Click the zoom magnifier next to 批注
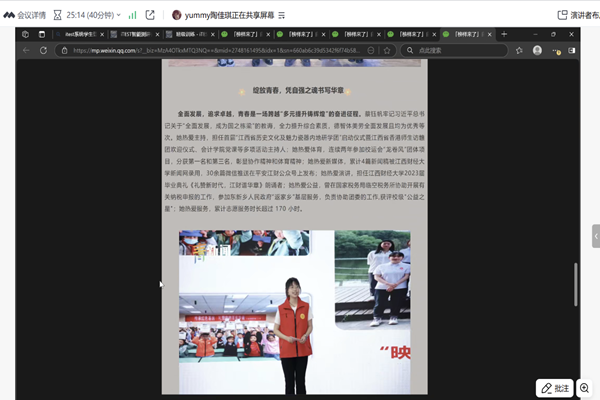600x400 pixels. 585,388
